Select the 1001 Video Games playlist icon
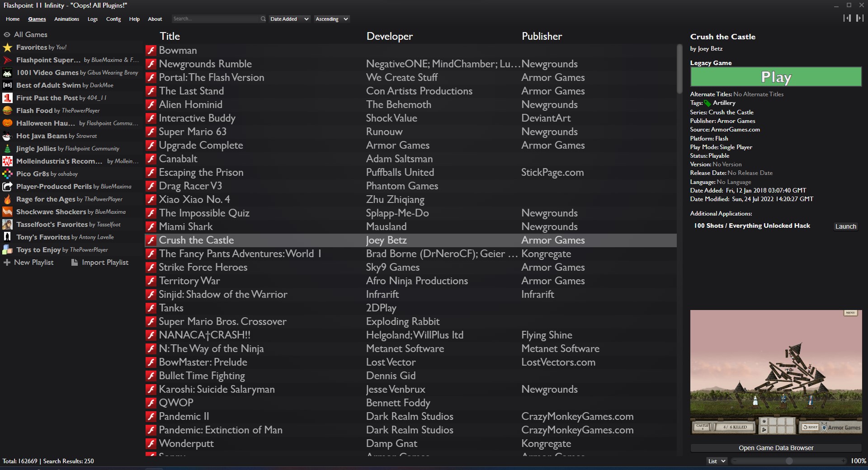868x470 pixels. click(x=7, y=73)
